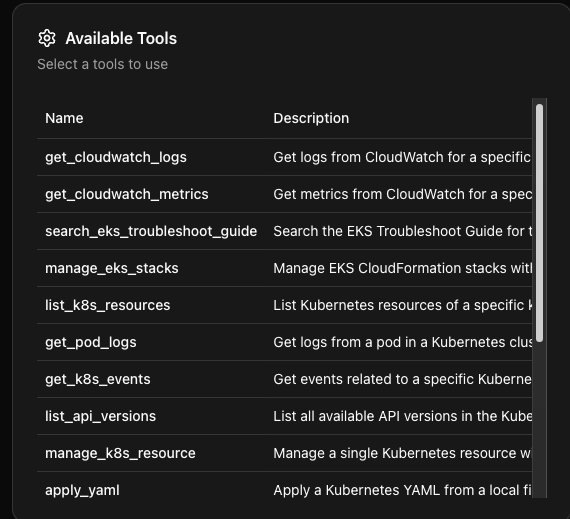Select the apply_yaml tool

click(83, 490)
